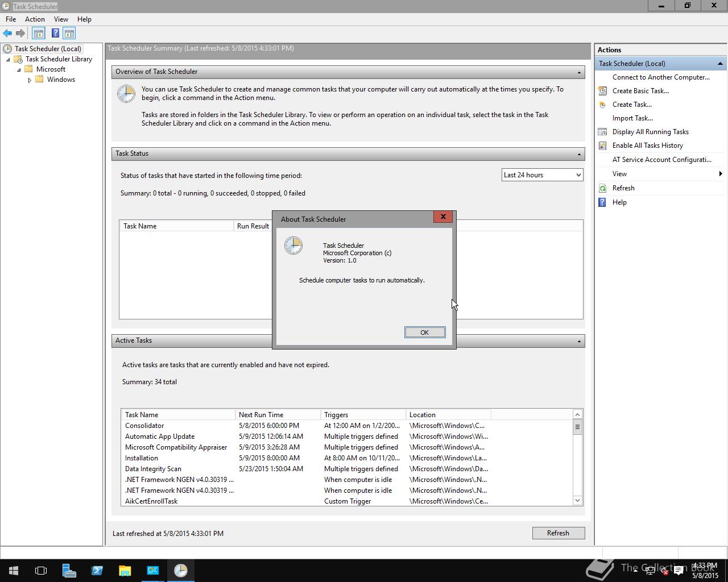Image resolution: width=728 pixels, height=582 pixels.
Task: Click AT Service Account Configuration action
Action: 662,160
